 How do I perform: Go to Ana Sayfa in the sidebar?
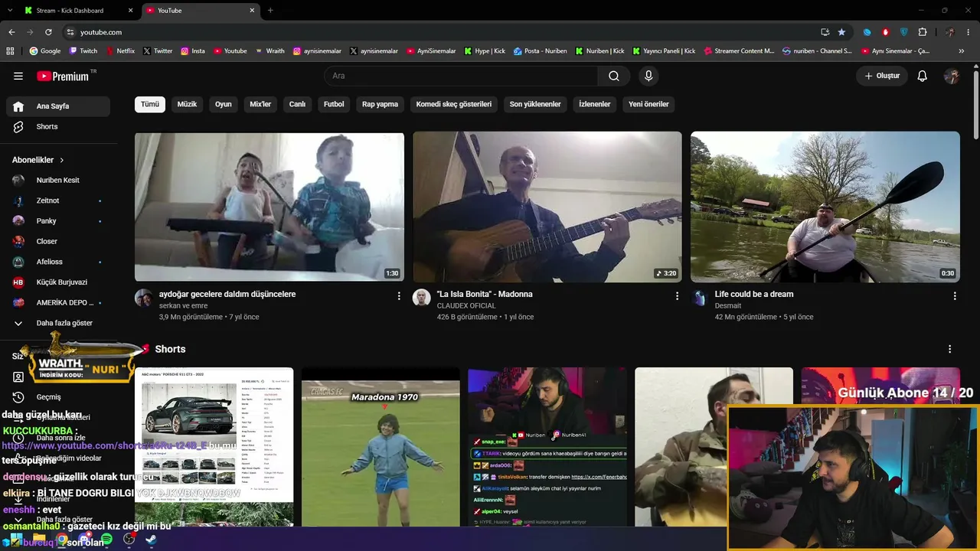point(58,106)
